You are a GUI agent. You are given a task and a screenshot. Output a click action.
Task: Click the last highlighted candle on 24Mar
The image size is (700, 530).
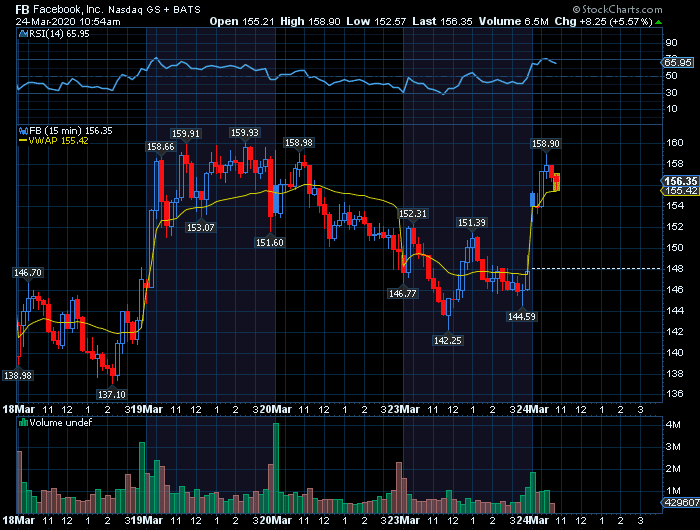click(556, 182)
